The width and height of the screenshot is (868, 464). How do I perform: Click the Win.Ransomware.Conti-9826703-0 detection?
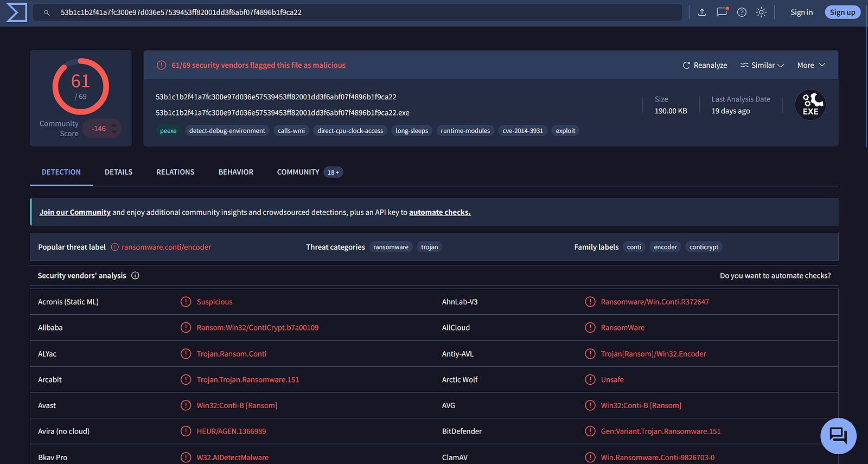[x=658, y=457]
